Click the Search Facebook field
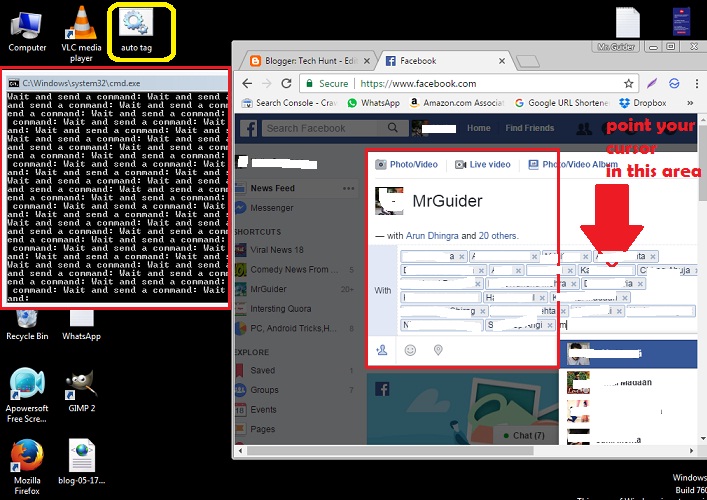 pos(322,128)
